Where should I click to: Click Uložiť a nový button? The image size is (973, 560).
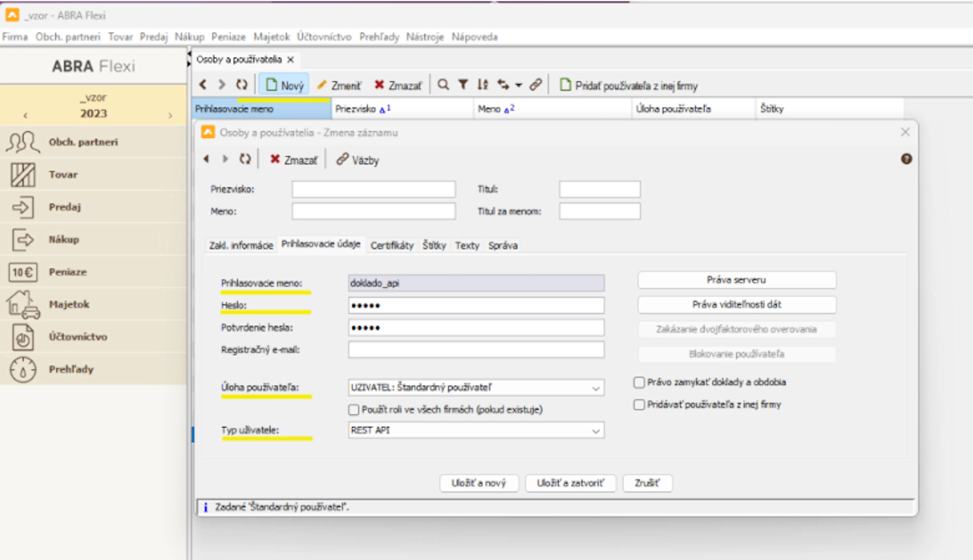tap(479, 483)
